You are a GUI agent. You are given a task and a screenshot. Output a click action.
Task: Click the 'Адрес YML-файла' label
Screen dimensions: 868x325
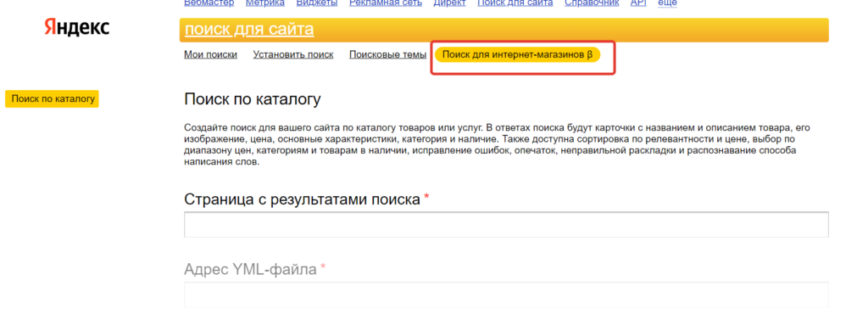pos(250,270)
